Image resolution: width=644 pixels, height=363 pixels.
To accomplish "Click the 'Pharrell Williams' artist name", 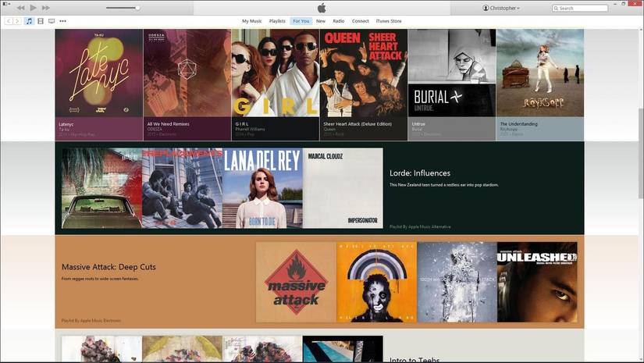I will click(250, 130).
